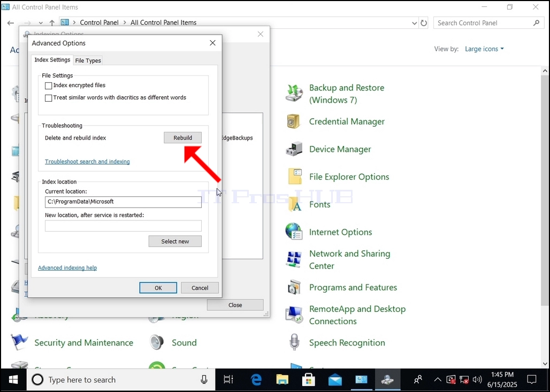Open the Programs and Features icon
The image size is (550, 392).
(x=294, y=287)
